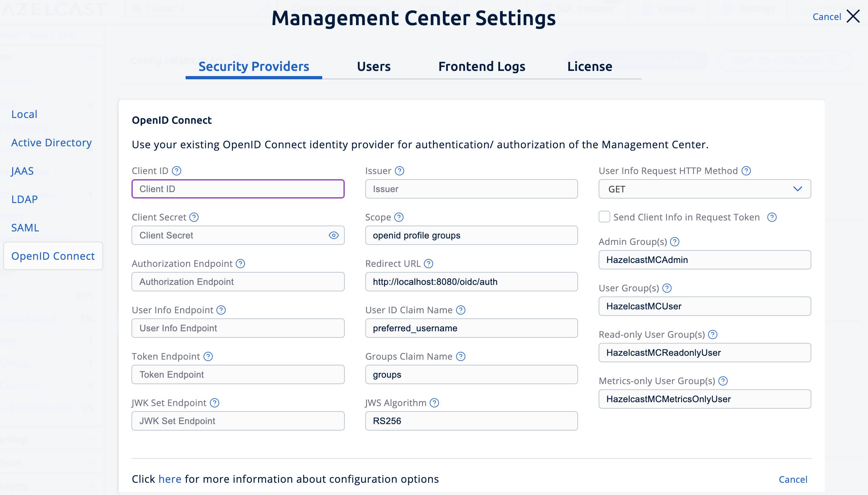Click inside the Client ID input field

[237, 189]
